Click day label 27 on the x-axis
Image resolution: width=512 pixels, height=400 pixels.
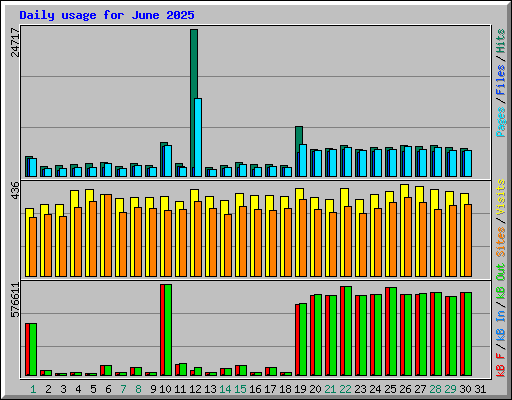(420, 389)
